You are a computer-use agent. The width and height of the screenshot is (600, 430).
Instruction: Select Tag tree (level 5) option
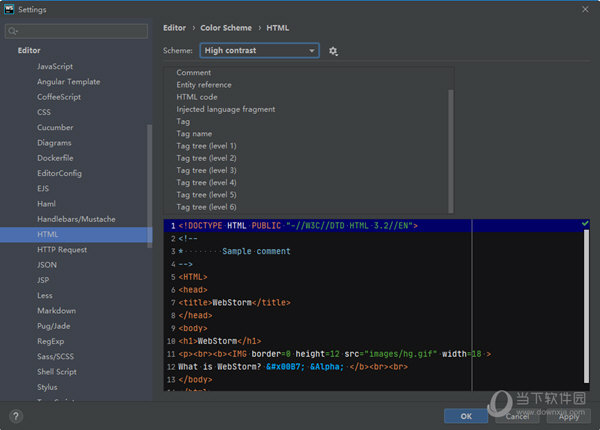206,195
